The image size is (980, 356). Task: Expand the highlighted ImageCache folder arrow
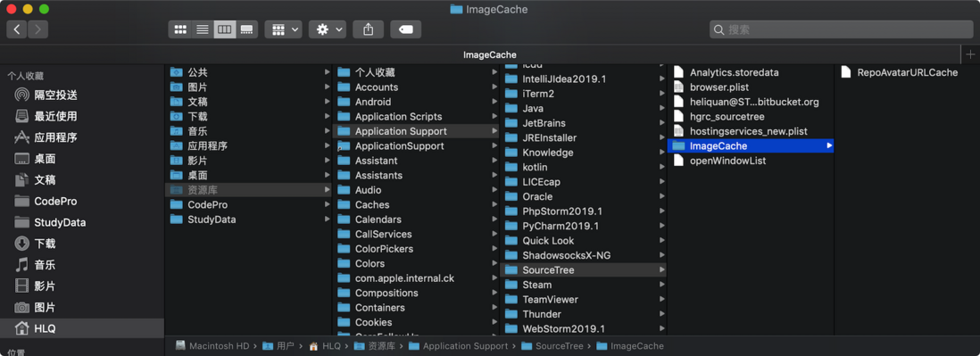point(829,145)
